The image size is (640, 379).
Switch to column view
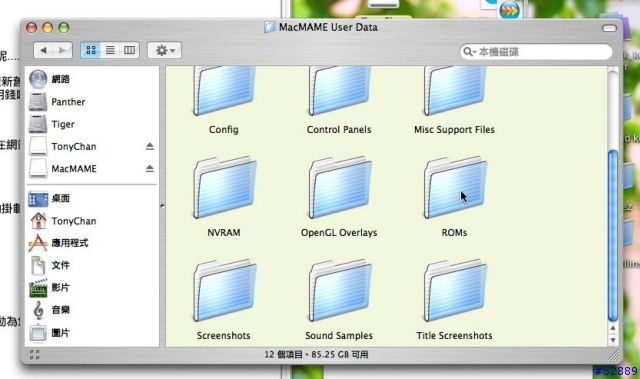click(x=130, y=50)
